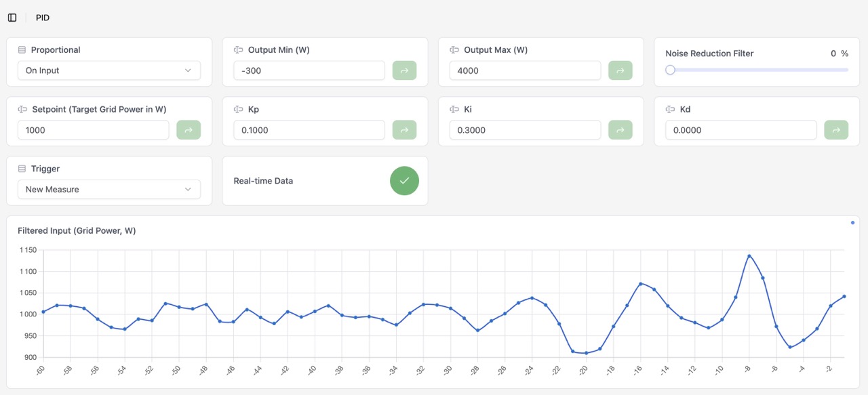Click the Kd value input field
The height and width of the screenshot is (395, 868).
pyautogui.click(x=740, y=130)
